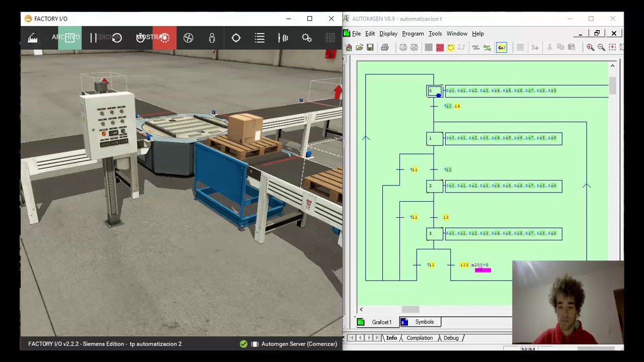Open the Display menu
This screenshot has width=644, height=362.
coord(388,34)
